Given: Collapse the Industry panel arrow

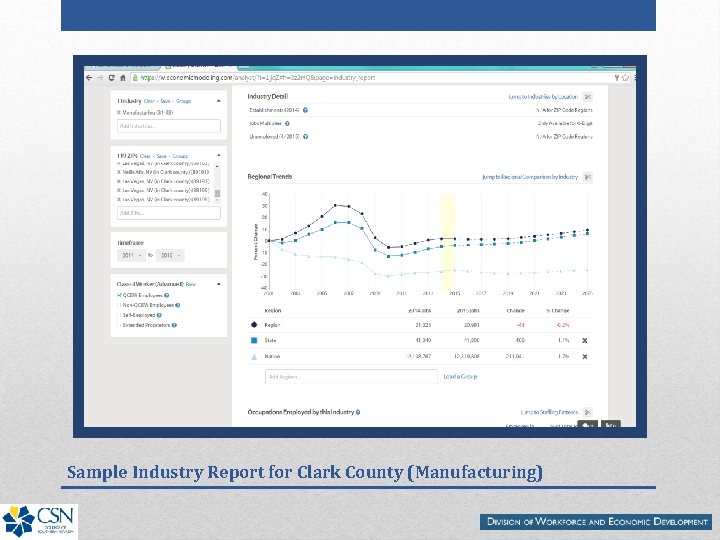Looking at the screenshot, I should 219,101.
